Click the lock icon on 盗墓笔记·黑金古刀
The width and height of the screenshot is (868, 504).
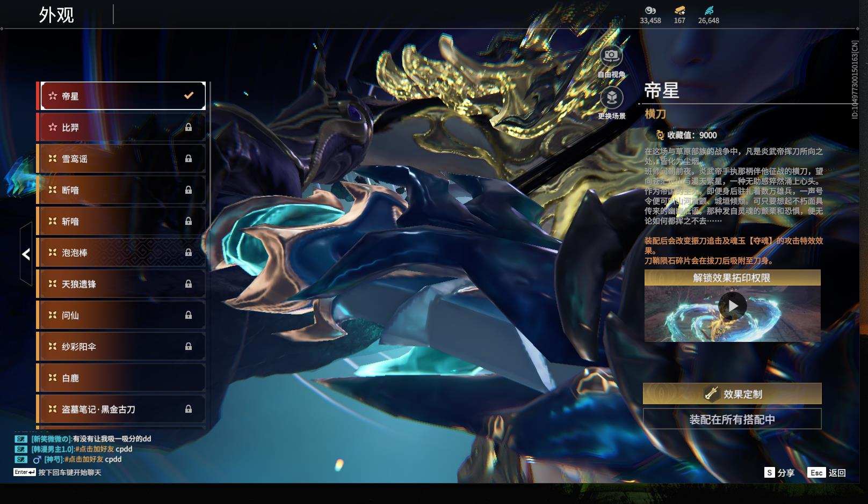189,409
